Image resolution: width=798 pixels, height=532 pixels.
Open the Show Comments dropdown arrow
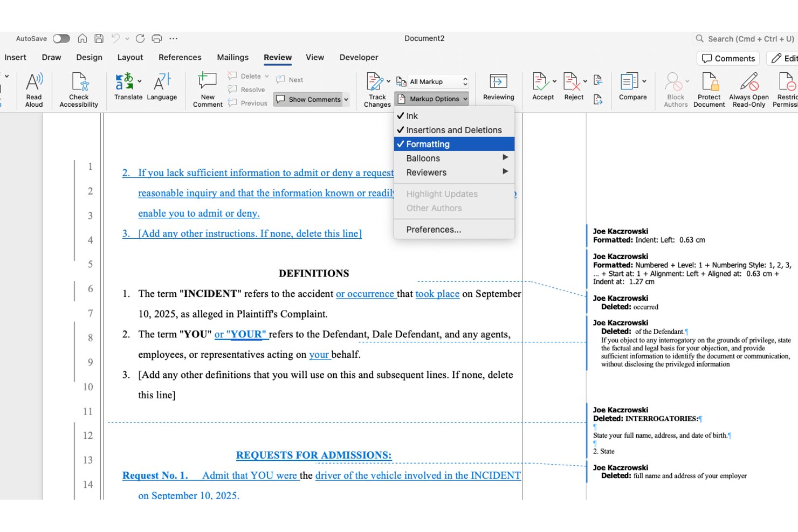[346, 99]
